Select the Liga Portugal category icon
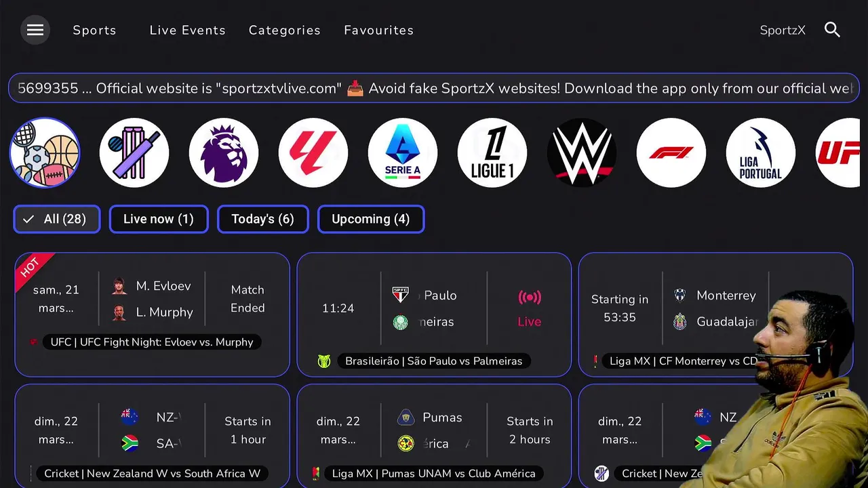 pos(761,153)
